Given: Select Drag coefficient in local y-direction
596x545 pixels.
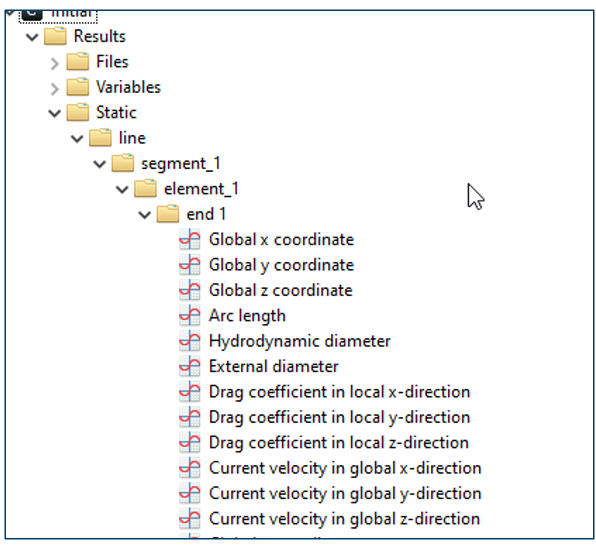Looking at the screenshot, I should coord(339,417).
